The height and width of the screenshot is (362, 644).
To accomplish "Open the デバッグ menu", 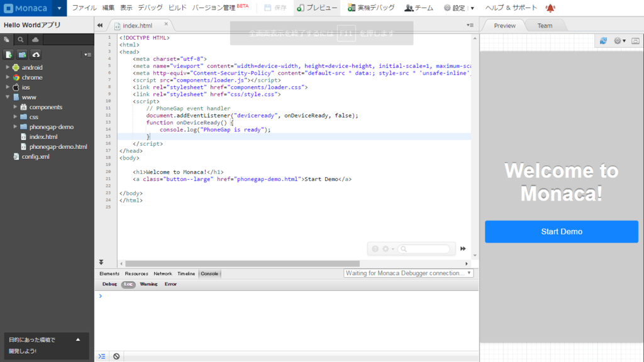I will pos(150,8).
